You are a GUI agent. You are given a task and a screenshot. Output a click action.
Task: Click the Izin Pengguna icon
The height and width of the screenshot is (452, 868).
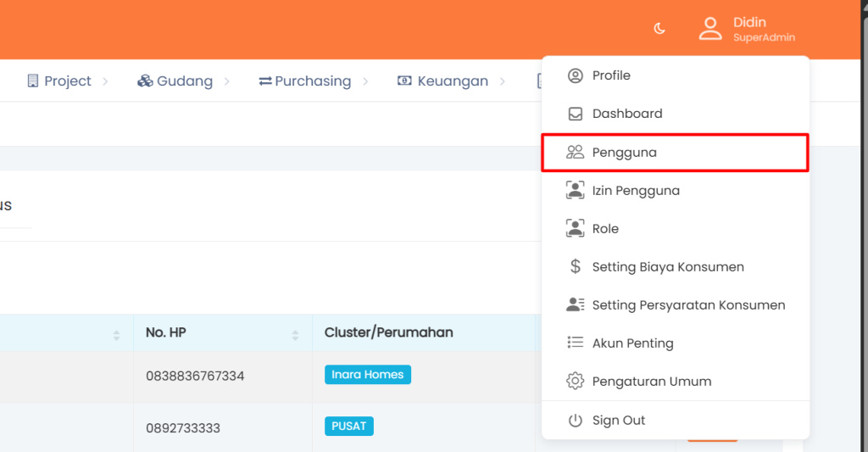coord(576,191)
